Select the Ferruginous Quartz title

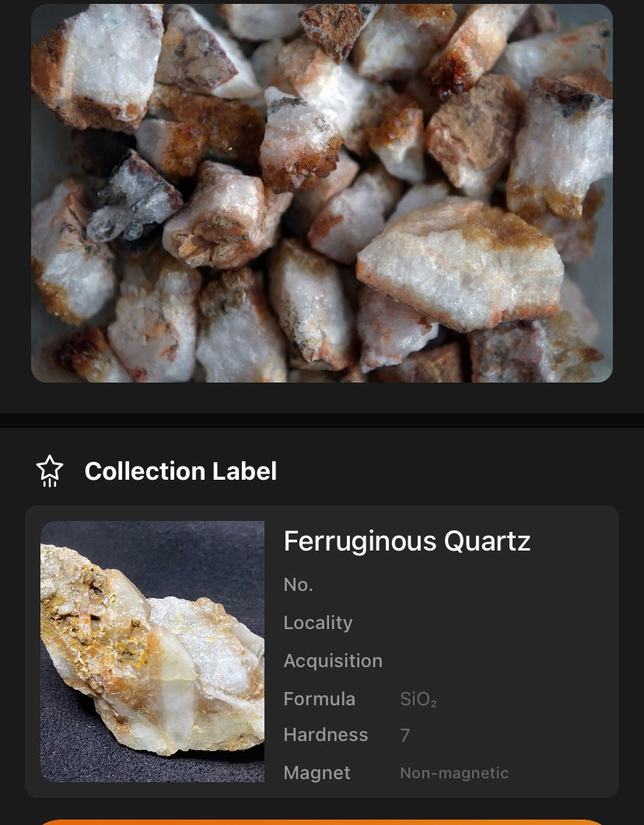(407, 541)
